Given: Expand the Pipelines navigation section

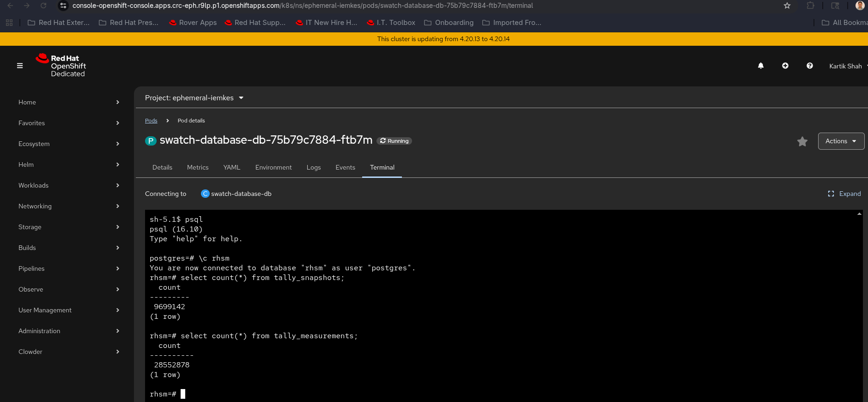Looking at the screenshot, I should click(x=69, y=268).
